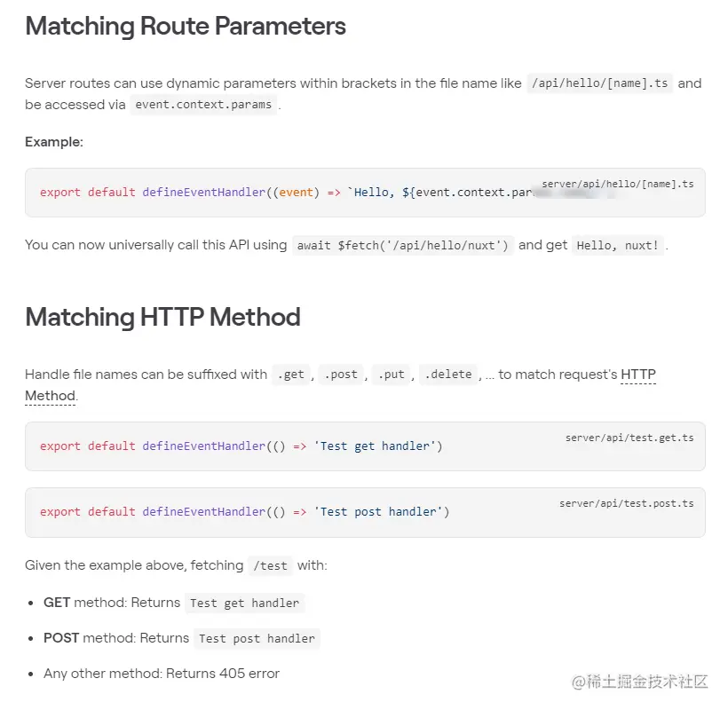Click the .delete suffix code tag
728x710 pixels.
(448, 375)
